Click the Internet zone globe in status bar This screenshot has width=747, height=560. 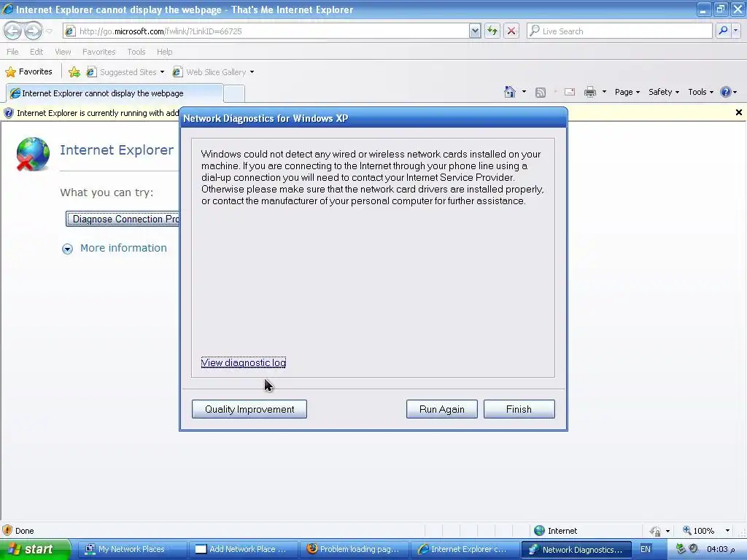[539, 531]
